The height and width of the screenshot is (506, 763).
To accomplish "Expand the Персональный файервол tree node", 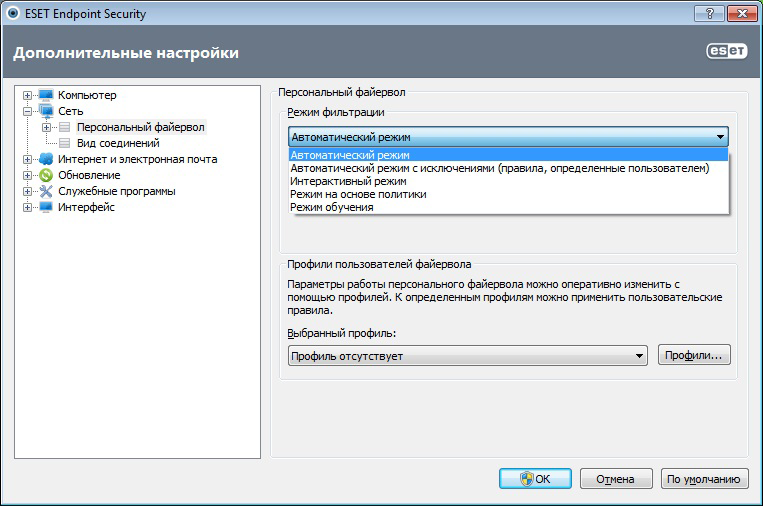I will pyautogui.click(x=46, y=127).
